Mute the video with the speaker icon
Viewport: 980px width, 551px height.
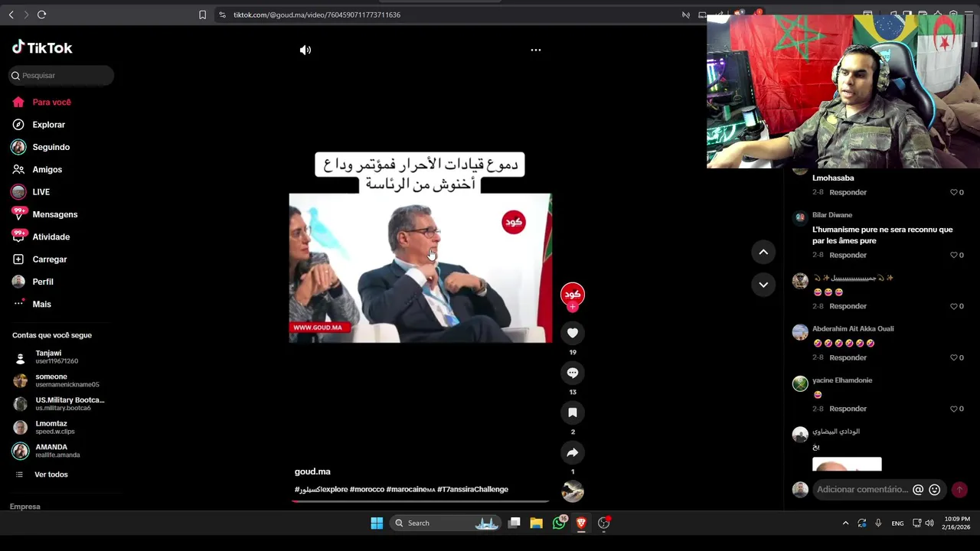(x=305, y=50)
